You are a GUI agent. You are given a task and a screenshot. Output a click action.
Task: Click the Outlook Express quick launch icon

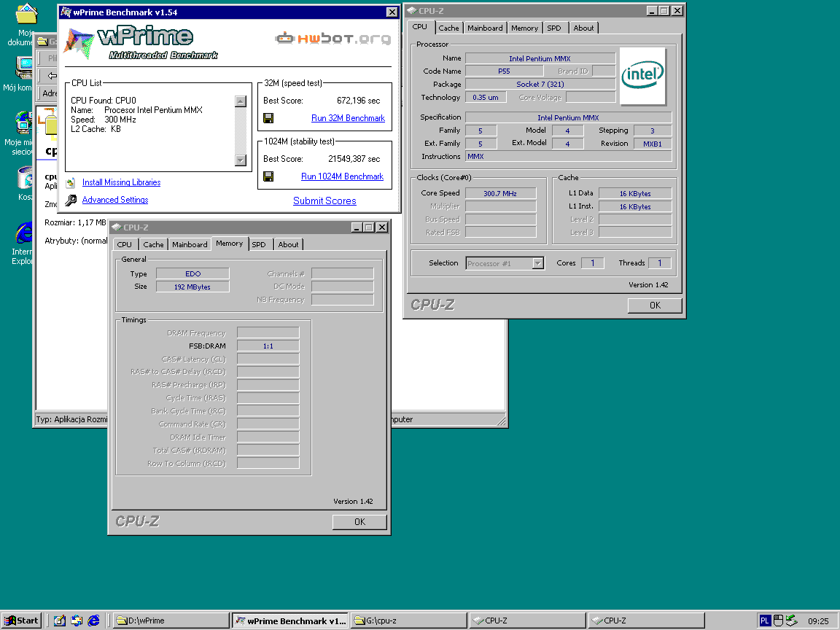click(x=77, y=621)
